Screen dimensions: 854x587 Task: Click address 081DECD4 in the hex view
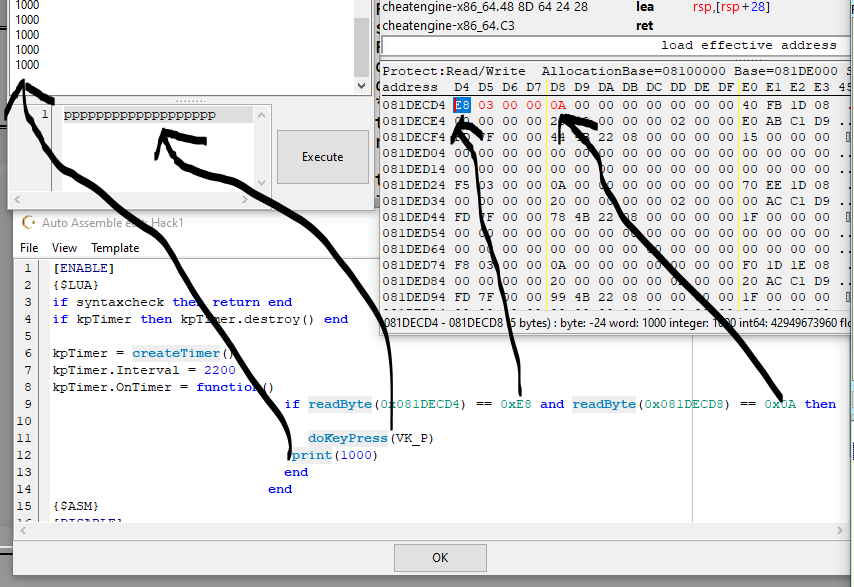tap(414, 105)
